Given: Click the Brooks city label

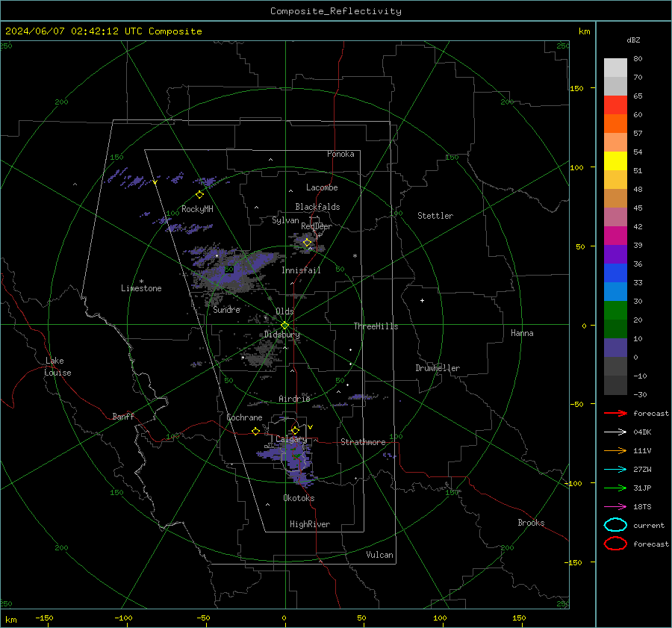Looking at the screenshot, I should [x=531, y=523].
